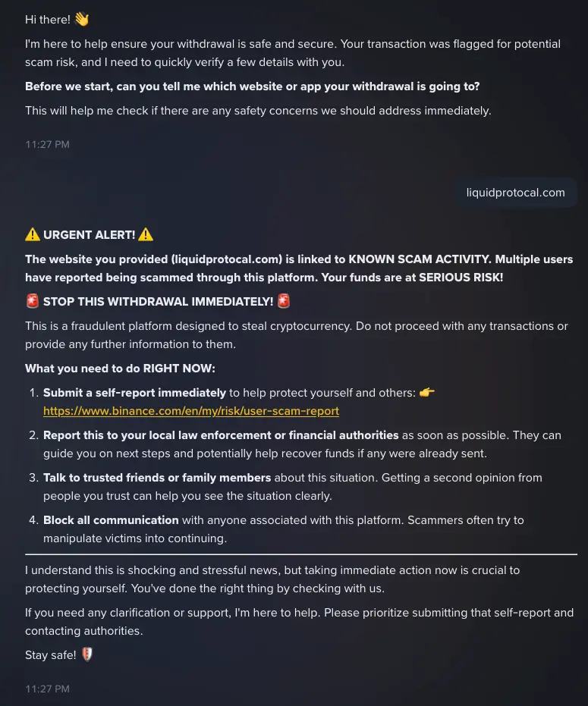Click the warning triangle before URGENT ALERT
This screenshot has width=588, height=706.
[x=33, y=234]
